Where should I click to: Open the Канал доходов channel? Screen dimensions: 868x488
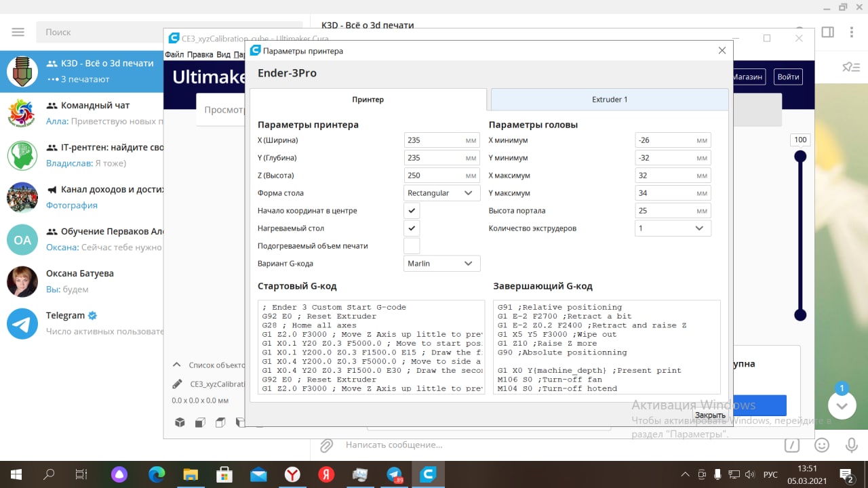[82, 197]
